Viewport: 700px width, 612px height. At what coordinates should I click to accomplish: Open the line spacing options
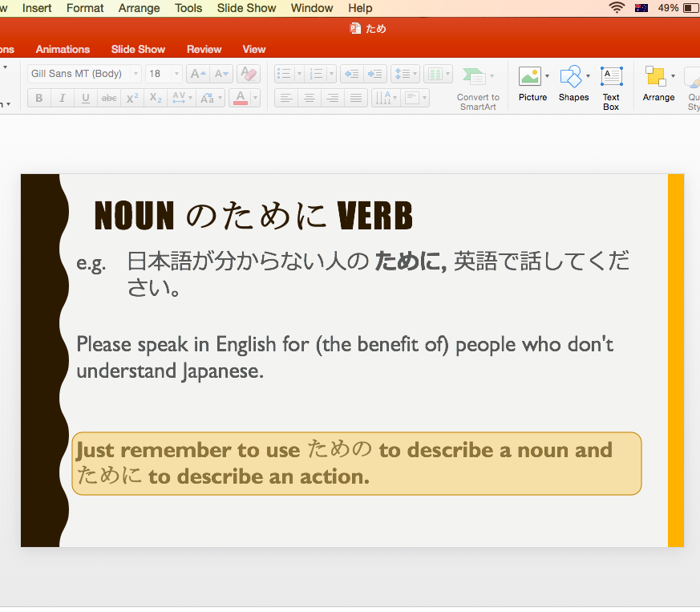tap(405, 74)
